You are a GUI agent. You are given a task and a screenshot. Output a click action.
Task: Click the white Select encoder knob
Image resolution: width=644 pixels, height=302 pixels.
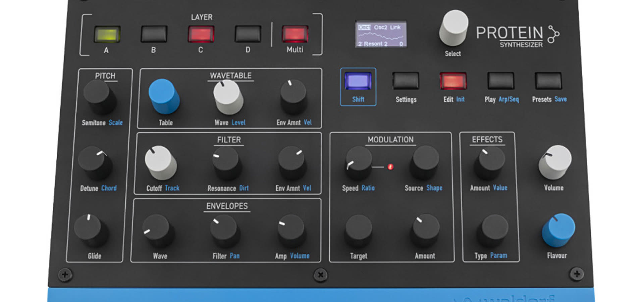pos(454,28)
